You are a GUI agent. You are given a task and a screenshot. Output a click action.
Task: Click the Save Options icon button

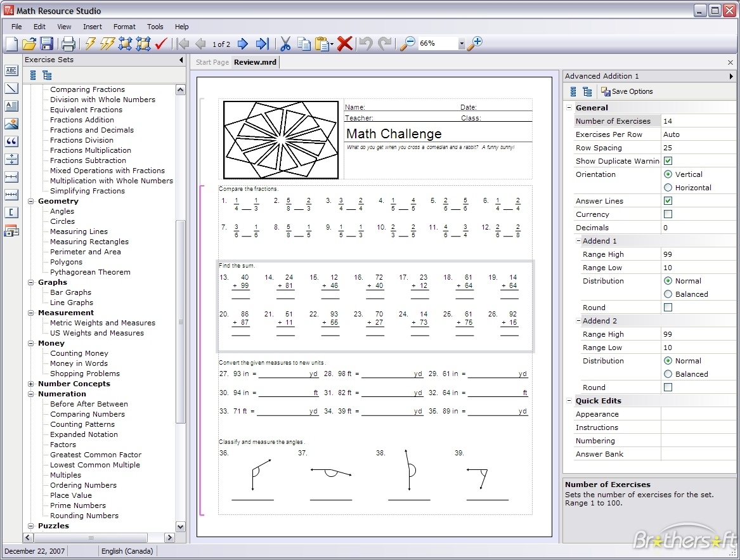pos(626,91)
